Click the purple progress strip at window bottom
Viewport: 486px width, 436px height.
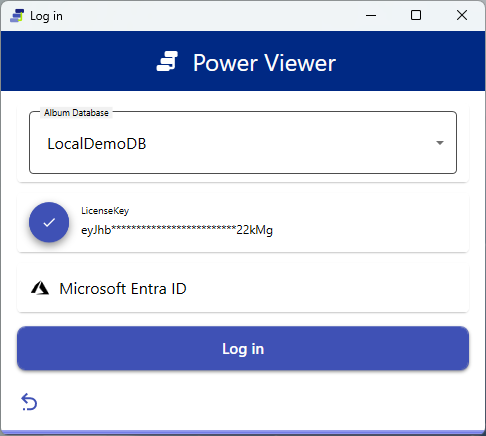click(243, 432)
